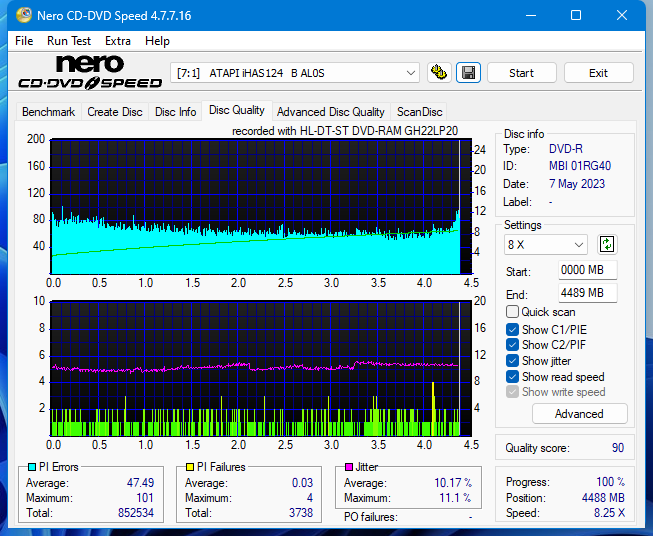Open the Extra menu
Viewport: 653px width, 536px height.
[x=118, y=41]
